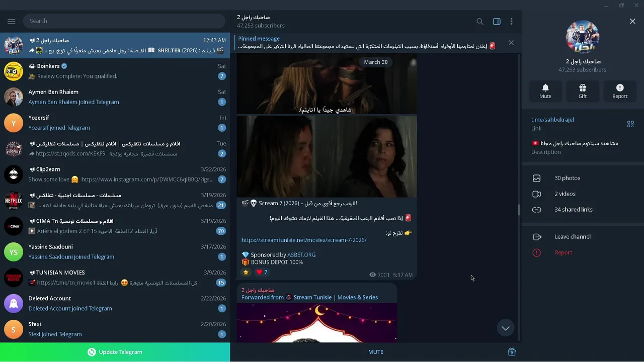Click the Sfexi orange S avatar
The width and height of the screenshot is (644, 362).
(14, 329)
